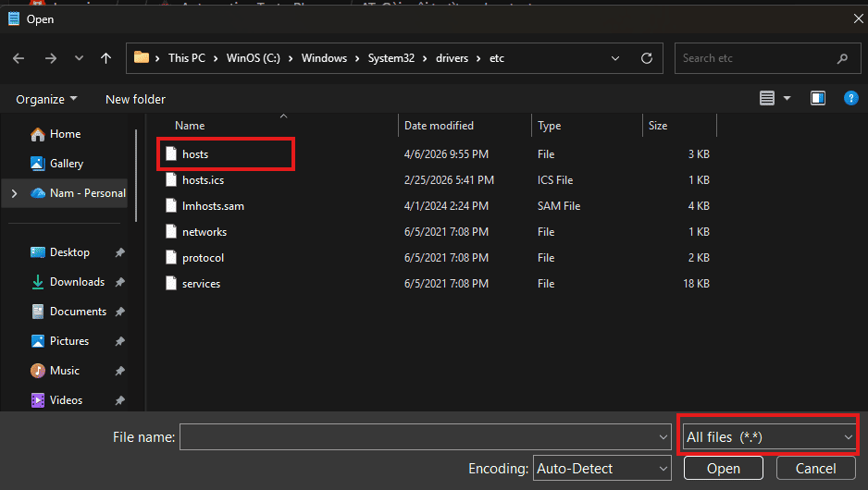Click pin icon next to Pictures
Viewport: 868px width, 490px height.
tap(119, 341)
